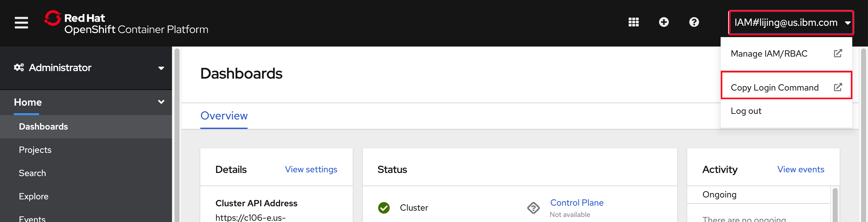
Task: Open the IAM user account dropdown
Action: click(791, 23)
